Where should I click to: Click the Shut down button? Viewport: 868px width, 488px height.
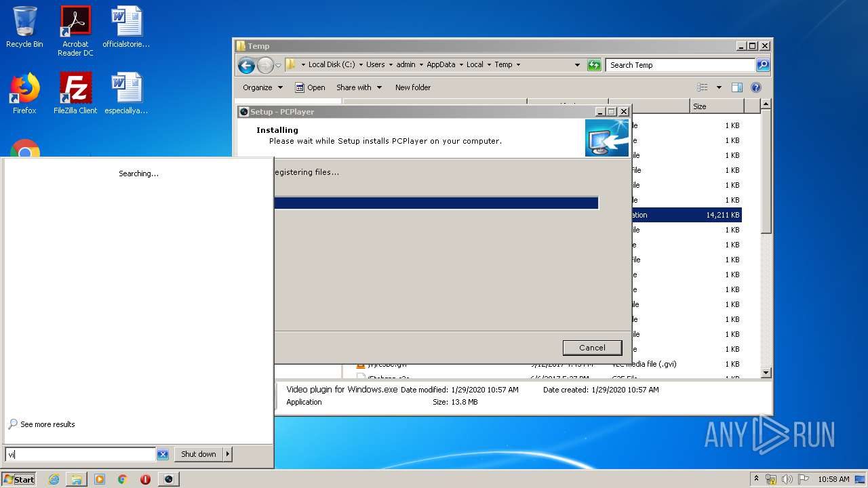pyautogui.click(x=198, y=454)
